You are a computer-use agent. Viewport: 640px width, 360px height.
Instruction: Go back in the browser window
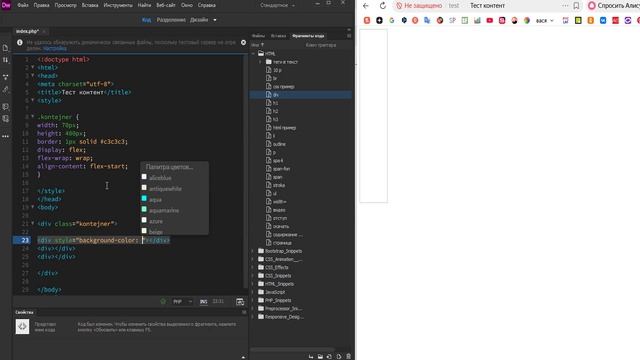[366, 6]
